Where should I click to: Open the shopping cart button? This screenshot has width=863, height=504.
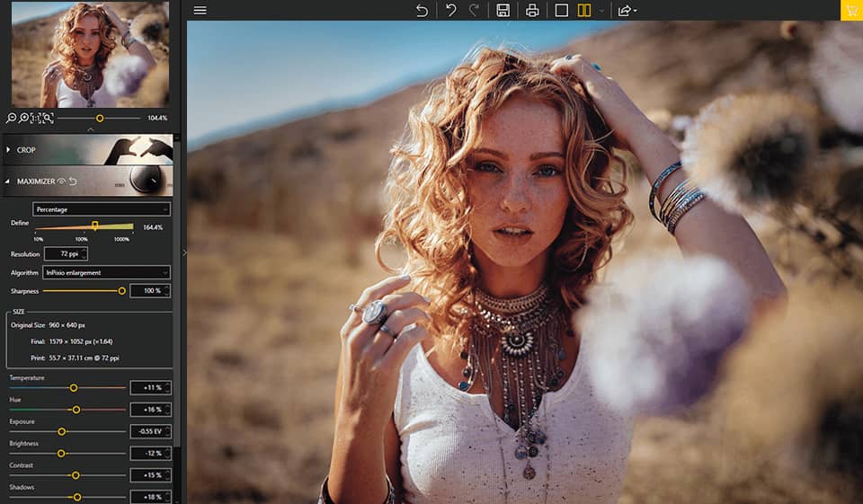click(x=851, y=10)
